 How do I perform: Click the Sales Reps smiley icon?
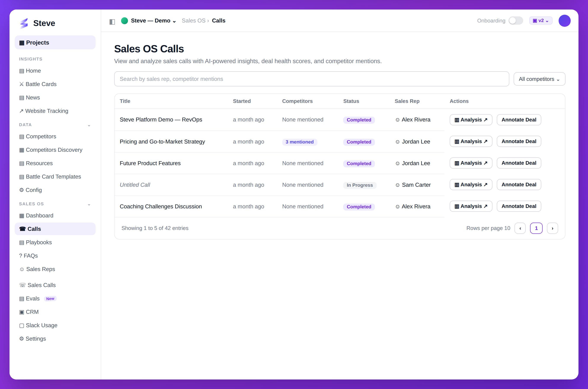pyautogui.click(x=22, y=269)
